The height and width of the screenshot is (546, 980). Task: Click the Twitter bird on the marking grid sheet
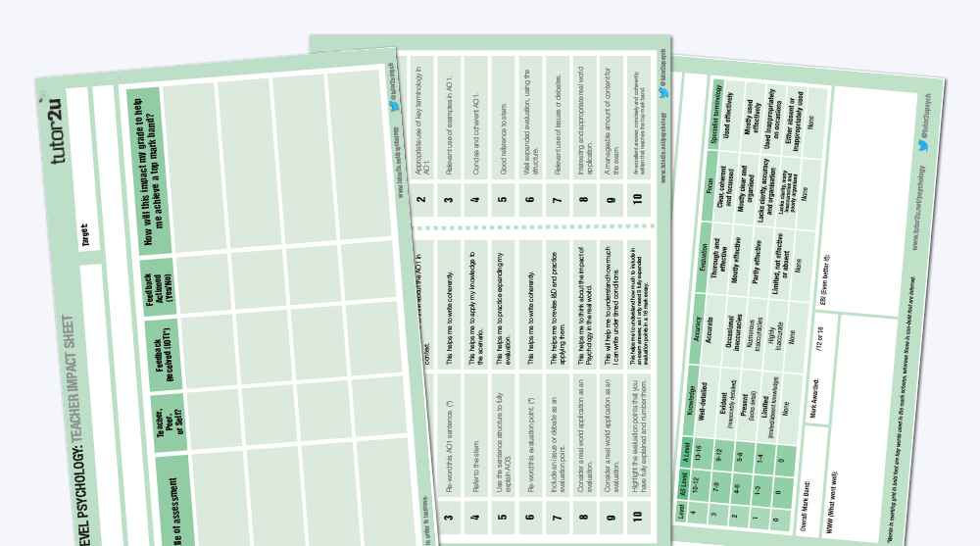(922, 146)
